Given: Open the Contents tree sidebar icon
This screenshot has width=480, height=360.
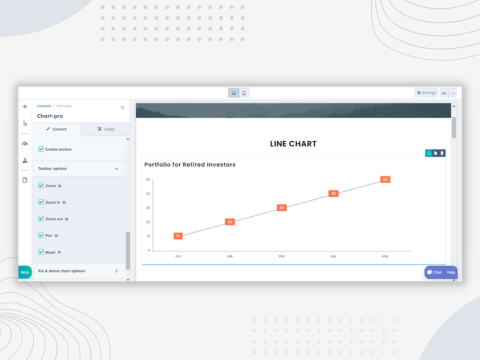Looking at the screenshot, I should point(25,123).
